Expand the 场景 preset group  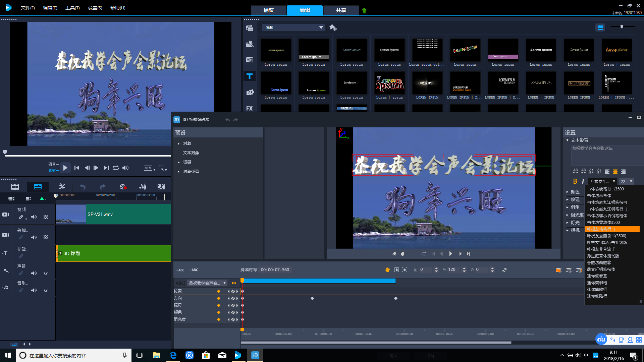coord(179,162)
